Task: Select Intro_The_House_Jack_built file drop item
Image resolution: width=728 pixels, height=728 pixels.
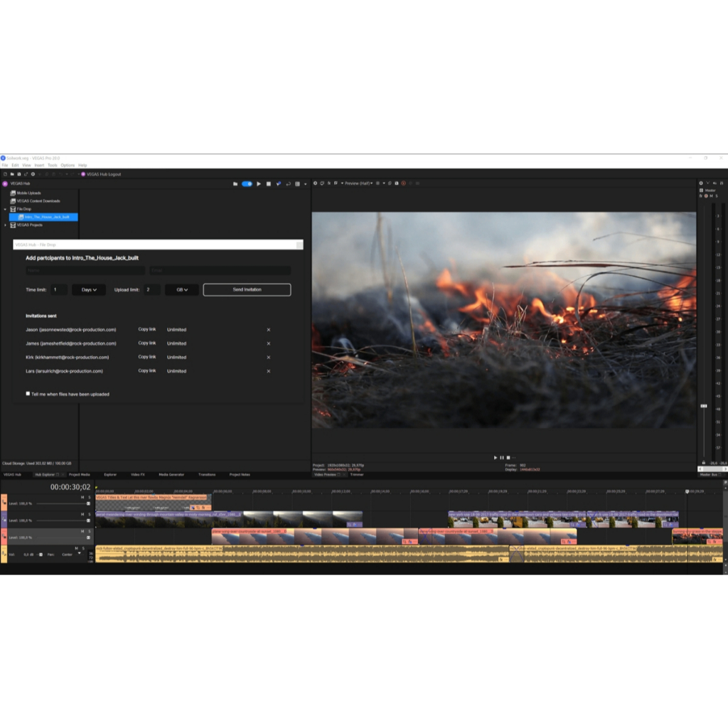Action: pyautogui.click(x=43, y=217)
